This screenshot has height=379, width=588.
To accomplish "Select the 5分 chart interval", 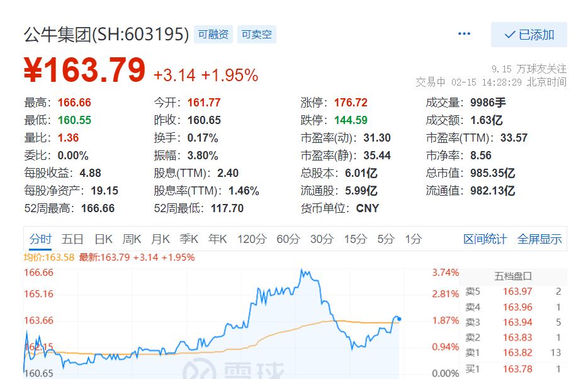I will (x=385, y=239).
